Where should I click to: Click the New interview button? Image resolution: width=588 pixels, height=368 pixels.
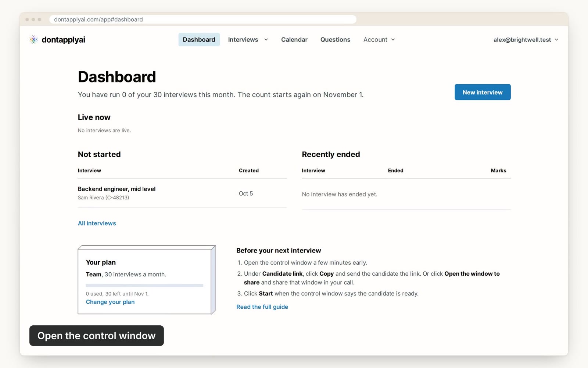(x=483, y=92)
